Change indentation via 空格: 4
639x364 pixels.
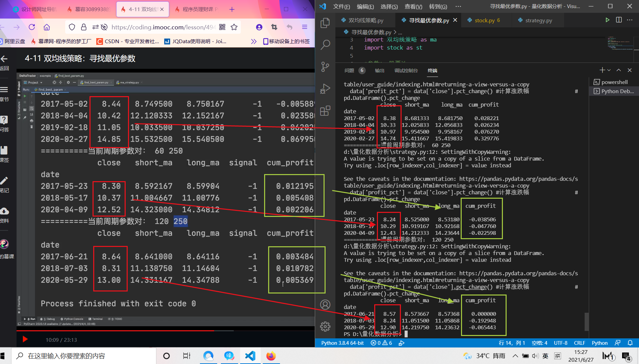coord(539,343)
